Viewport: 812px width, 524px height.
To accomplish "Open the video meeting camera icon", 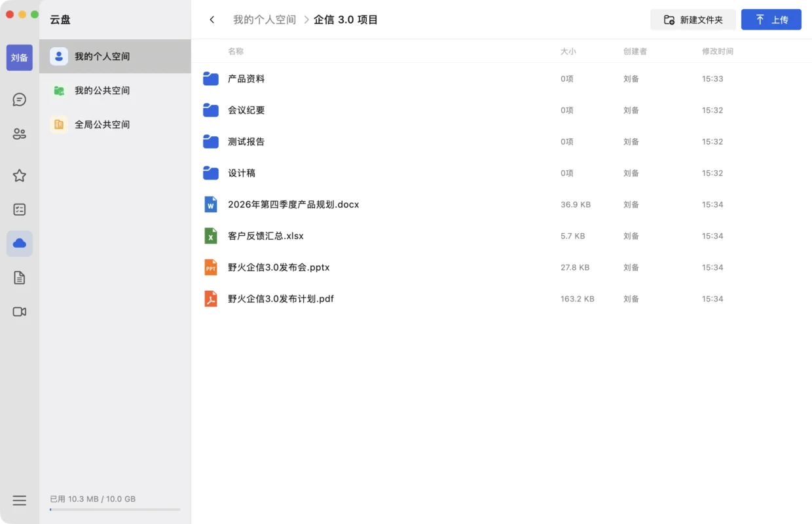I will coord(20,312).
